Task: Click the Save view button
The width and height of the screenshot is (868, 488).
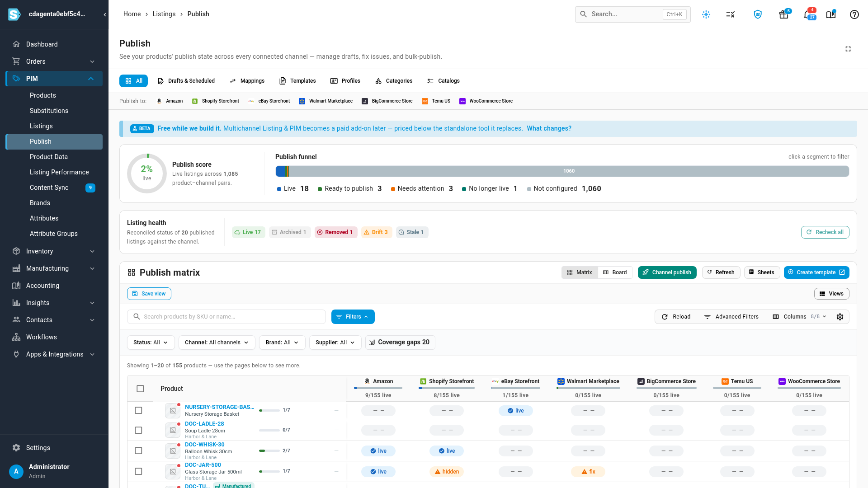Action: point(149,294)
